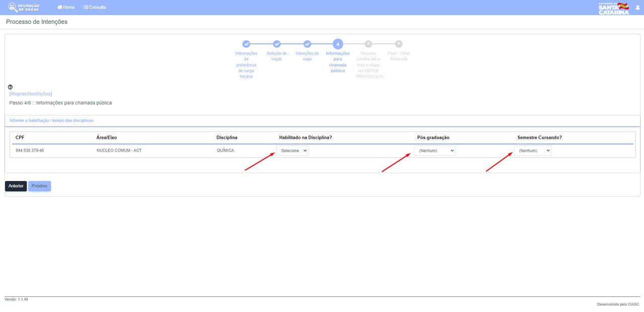Screen dimensions: 644x312
Task: Click the 'Processo de Intenções' page title
Action: (x=37, y=22)
